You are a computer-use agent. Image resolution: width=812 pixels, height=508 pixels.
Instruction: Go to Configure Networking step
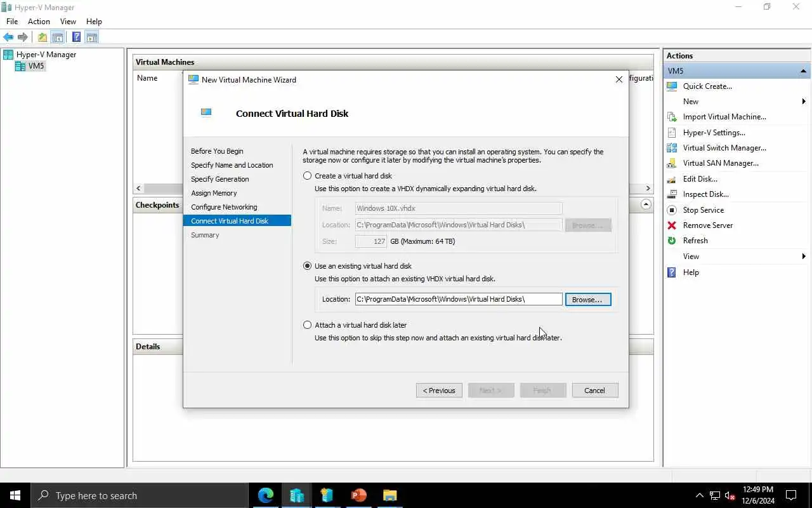click(224, 207)
